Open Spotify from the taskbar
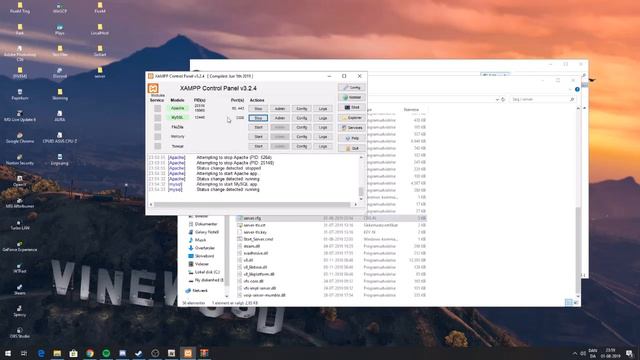The height and width of the screenshot is (360, 640). tap(106, 353)
